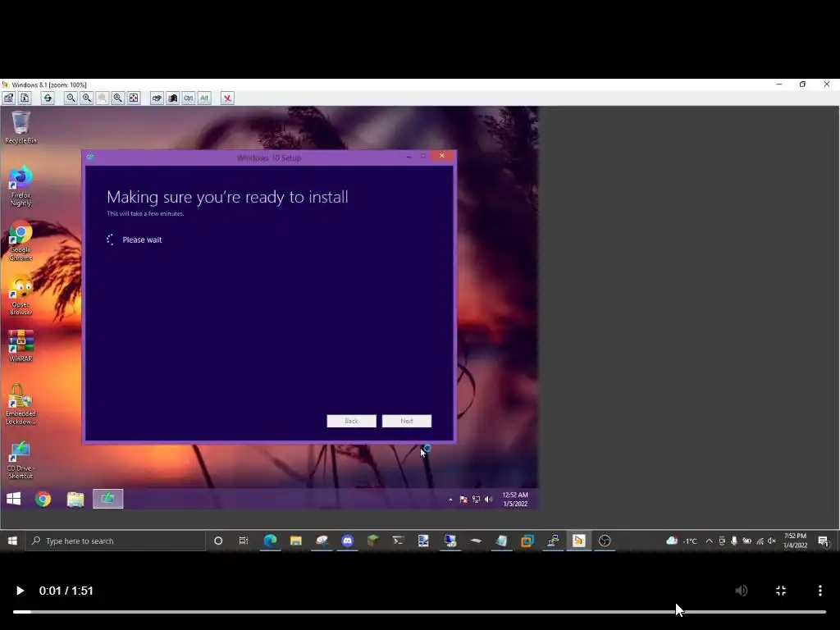
Task: Open terminal icon on host taskbar
Action: (x=398, y=541)
